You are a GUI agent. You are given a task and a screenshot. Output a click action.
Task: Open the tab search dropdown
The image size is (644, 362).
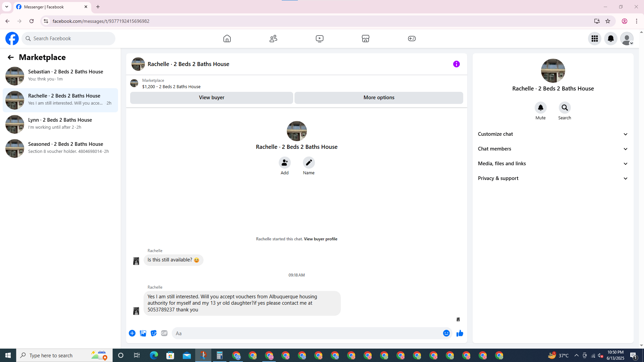[7, 7]
